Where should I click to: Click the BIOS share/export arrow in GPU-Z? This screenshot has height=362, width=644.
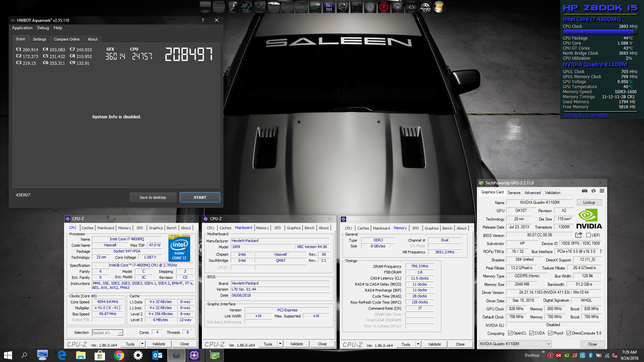(x=579, y=235)
